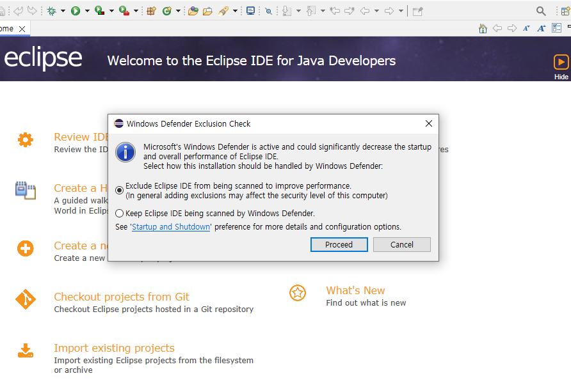The image size is (571, 392).
Task: Click main toolbar Forward arrow
Action: [x=389, y=11]
